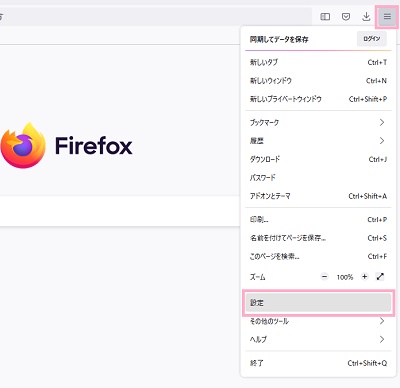Open アドオンとテーマ menu item

coord(318,196)
